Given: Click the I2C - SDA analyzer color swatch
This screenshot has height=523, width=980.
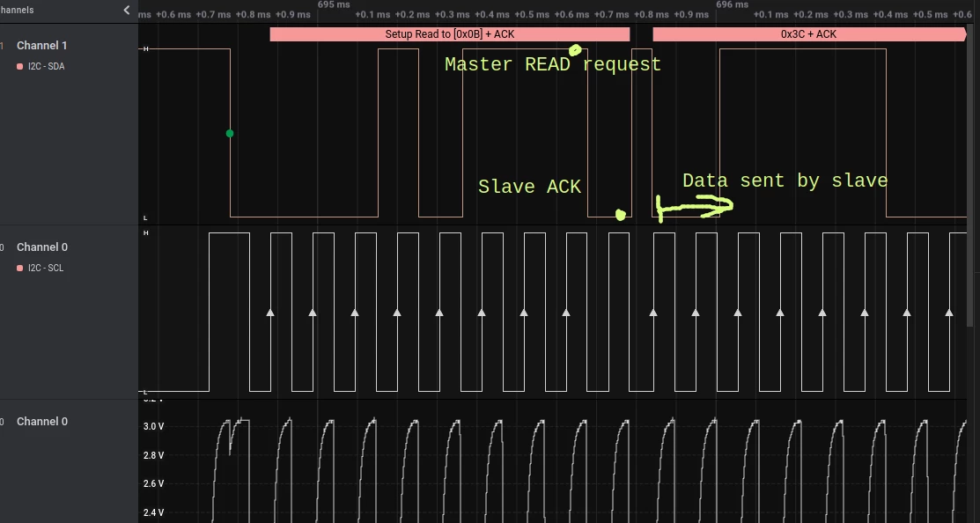Looking at the screenshot, I should (x=20, y=66).
